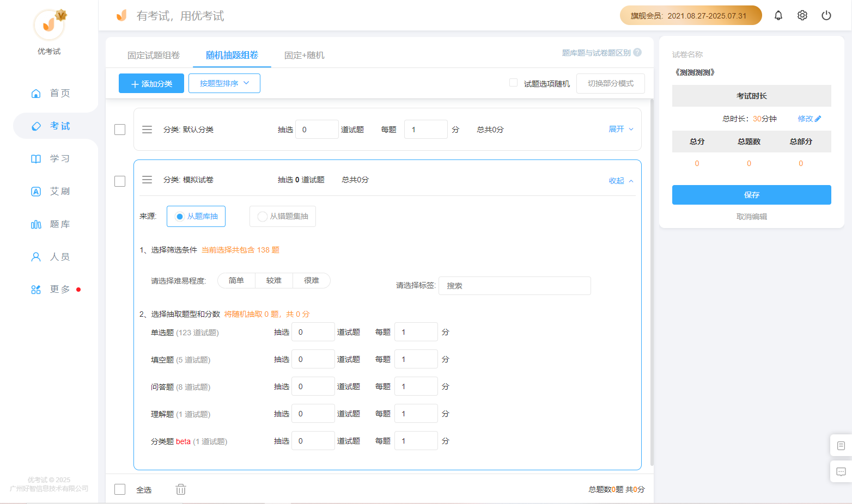Click 题库题与试卷题区别 link
The image size is (852, 504).
596,53
